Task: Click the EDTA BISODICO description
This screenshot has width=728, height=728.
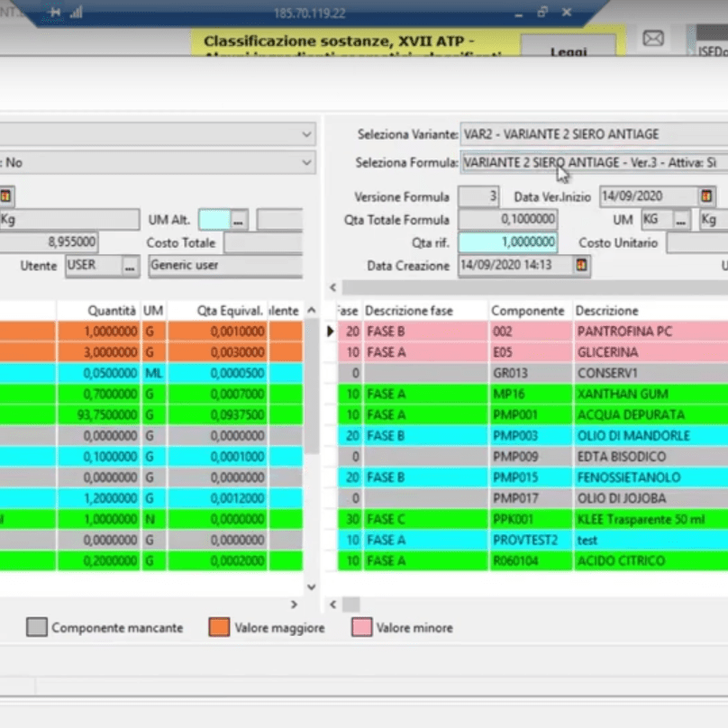Action: coord(651,457)
